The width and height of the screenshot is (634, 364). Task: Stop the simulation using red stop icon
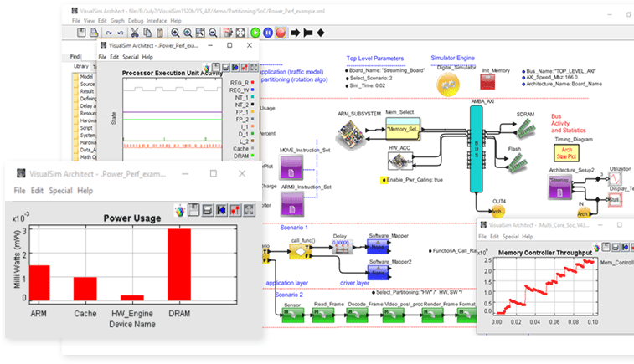click(x=281, y=33)
